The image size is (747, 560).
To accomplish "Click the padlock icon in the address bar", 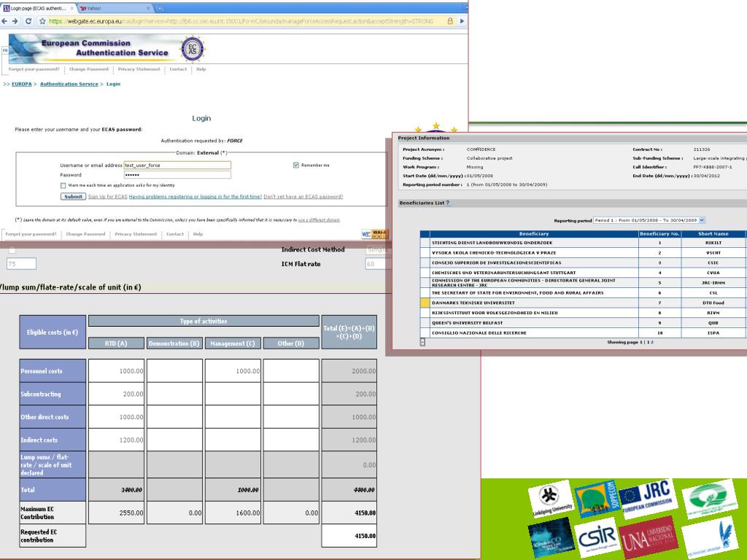I will point(449,21).
